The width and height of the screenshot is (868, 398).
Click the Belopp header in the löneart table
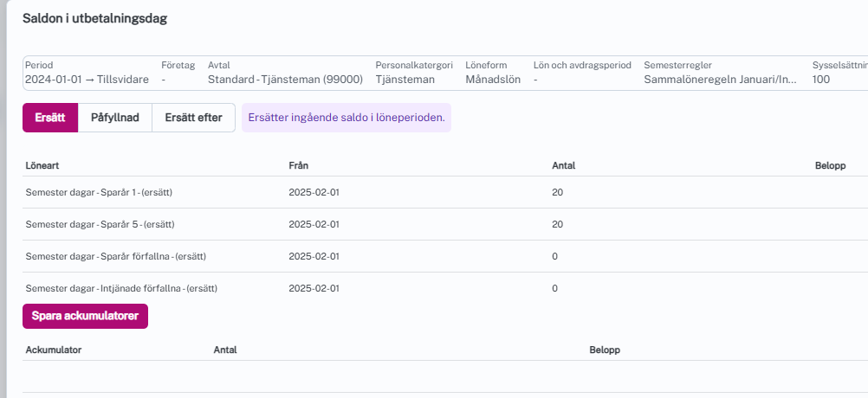[830, 165]
